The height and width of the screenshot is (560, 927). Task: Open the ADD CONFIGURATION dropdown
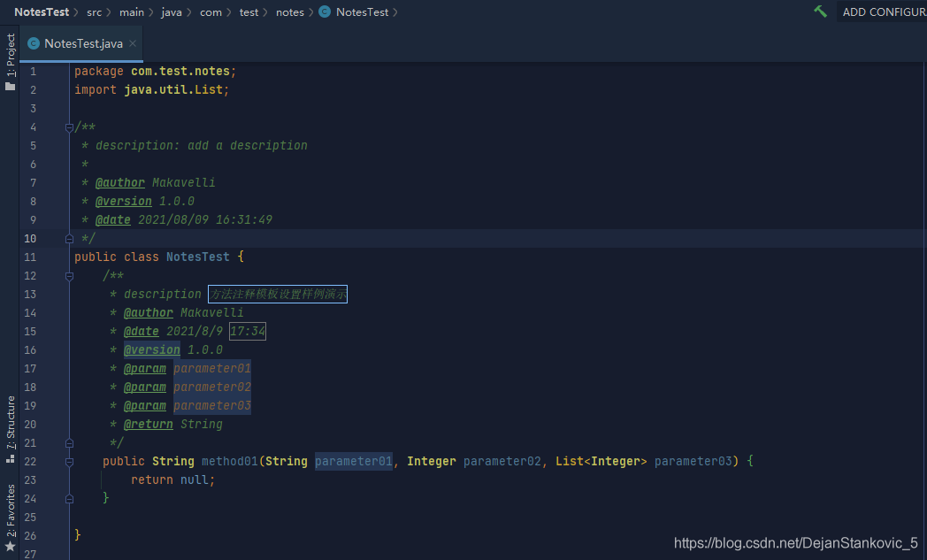[884, 12]
